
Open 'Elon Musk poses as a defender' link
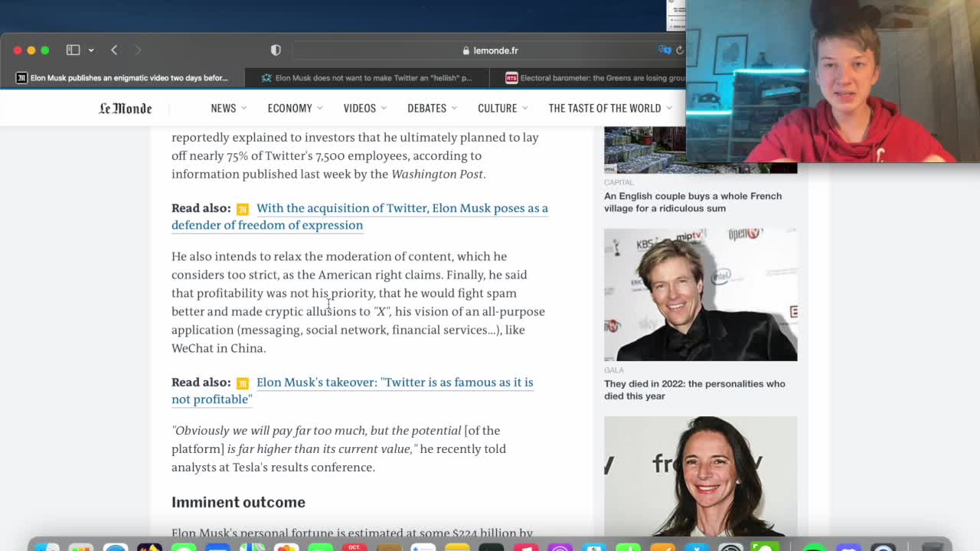pyautogui.click(x=360, y=217)
